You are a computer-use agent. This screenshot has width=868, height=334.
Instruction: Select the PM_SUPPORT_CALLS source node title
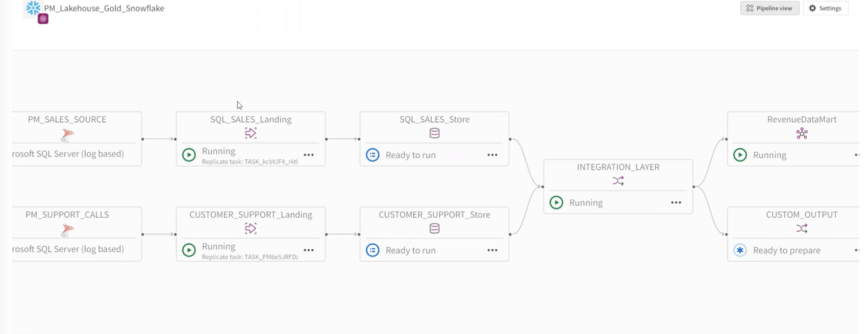tap(67, 214)
